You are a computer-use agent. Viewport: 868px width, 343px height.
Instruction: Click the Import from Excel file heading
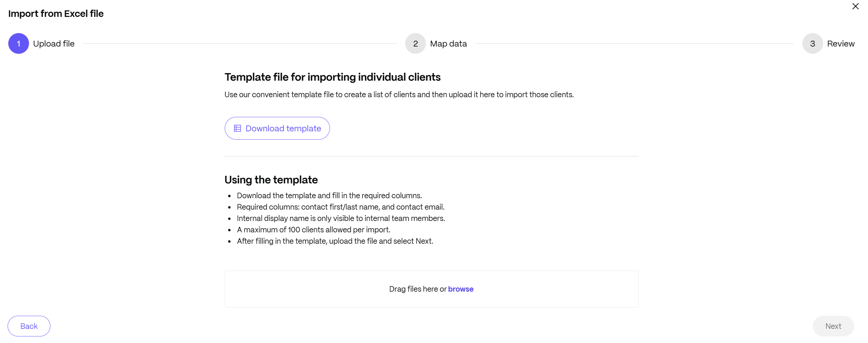tap(56, 13)
